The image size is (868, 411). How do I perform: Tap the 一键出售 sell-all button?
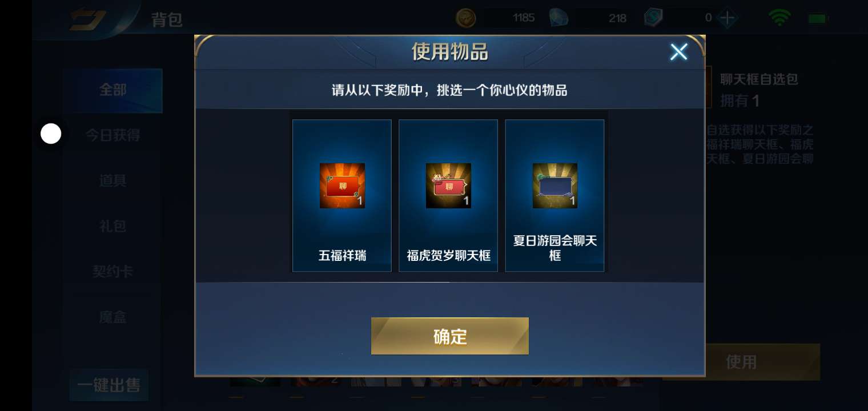point(109,385)
